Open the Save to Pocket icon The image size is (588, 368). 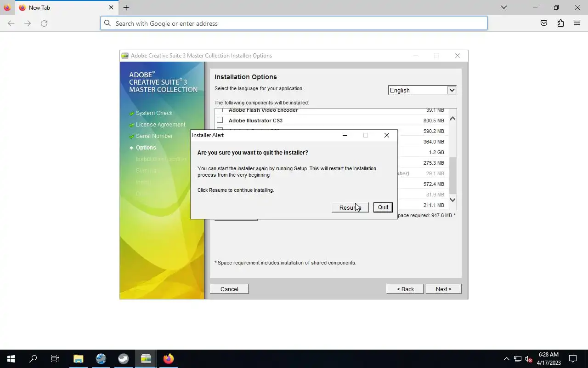(x=544, y=23)
